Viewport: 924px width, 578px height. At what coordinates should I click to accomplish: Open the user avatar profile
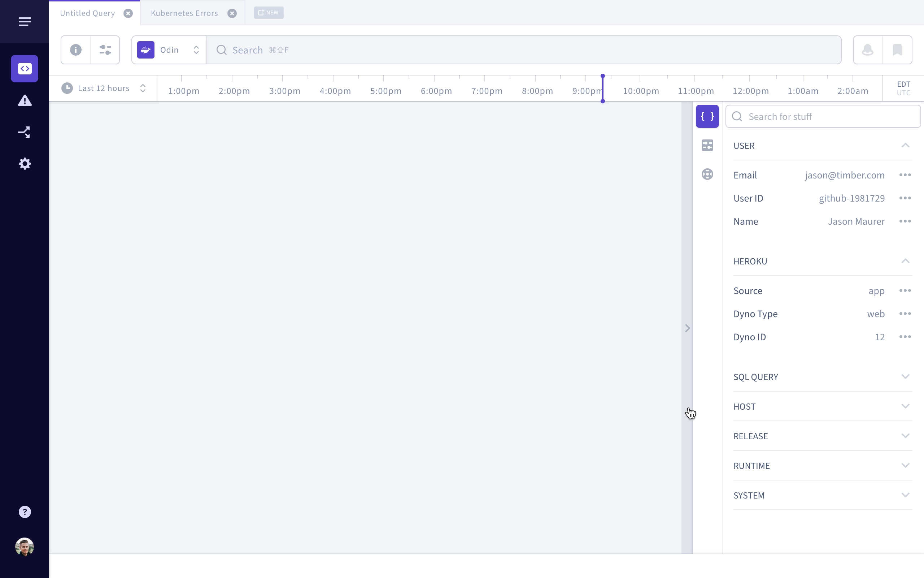tap(25, 547)
